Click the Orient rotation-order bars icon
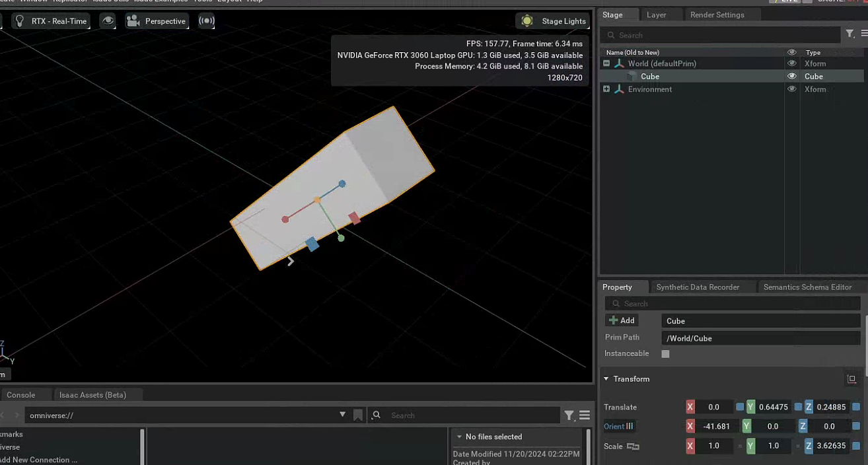This screenshot has height=465, width=868. [x=630, y=427]
